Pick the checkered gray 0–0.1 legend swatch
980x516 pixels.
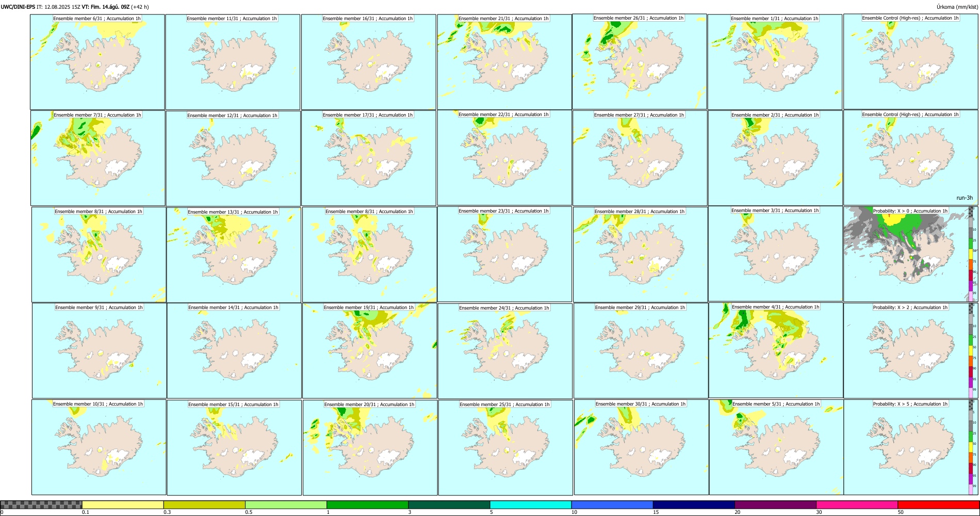[41, 505]
